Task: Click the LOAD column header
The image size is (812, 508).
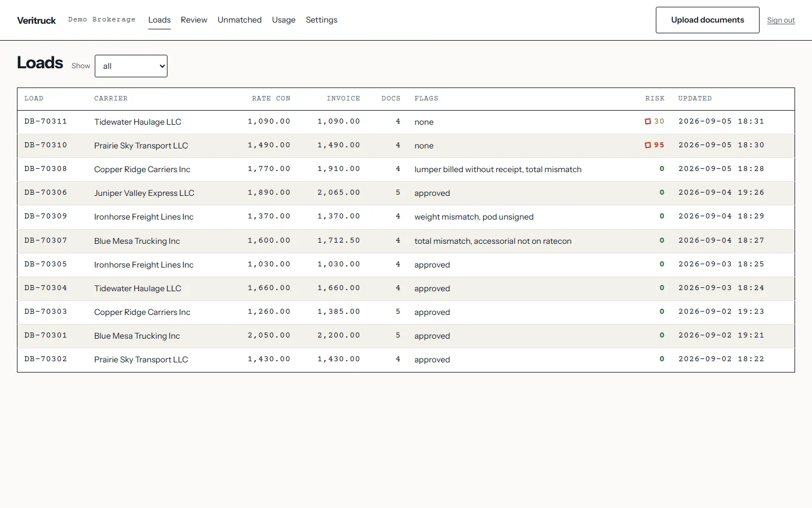Action: (x=34, y=98)
